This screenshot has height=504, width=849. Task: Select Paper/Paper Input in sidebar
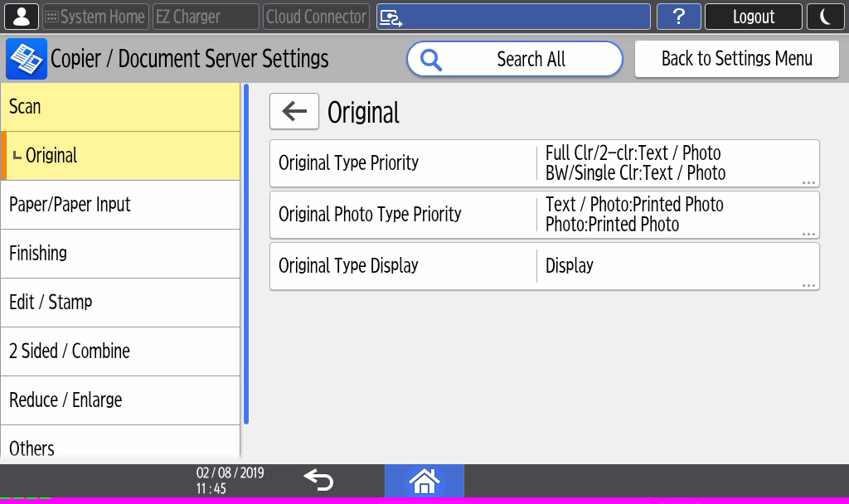tap(120, 205)
